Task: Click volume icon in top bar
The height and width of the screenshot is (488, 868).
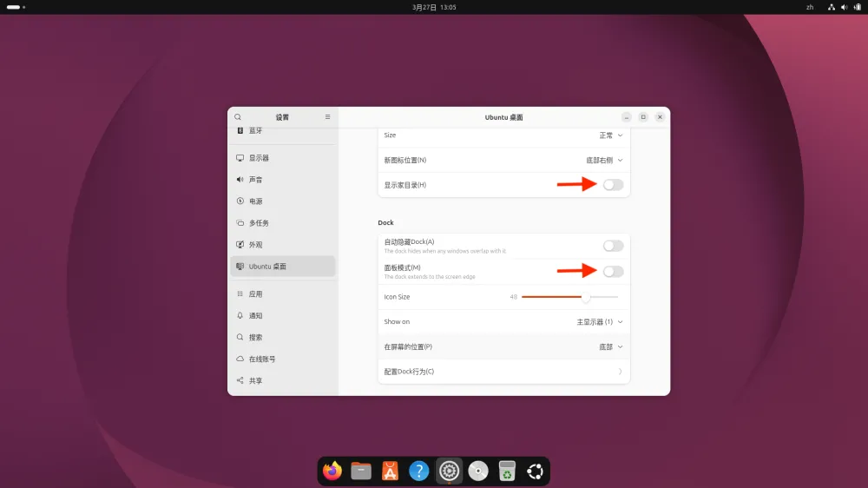Action: [845, 7]
